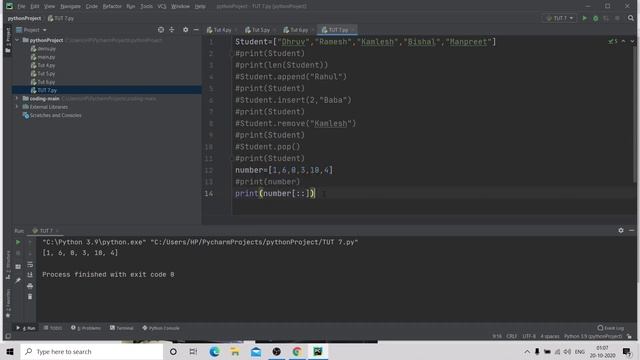Open Microsoft Edge from taskbar
Screen dimensions: 640x360
pos(214,351)
